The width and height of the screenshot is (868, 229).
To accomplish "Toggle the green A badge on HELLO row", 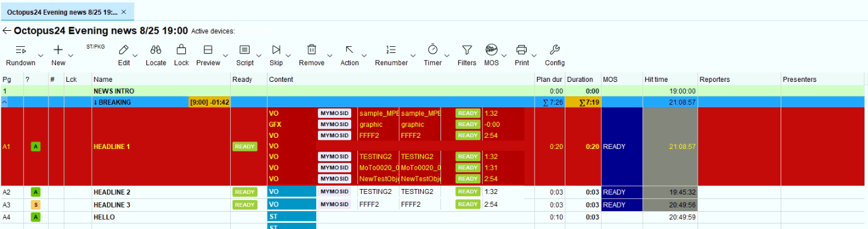I will click(x=36, y=217).
